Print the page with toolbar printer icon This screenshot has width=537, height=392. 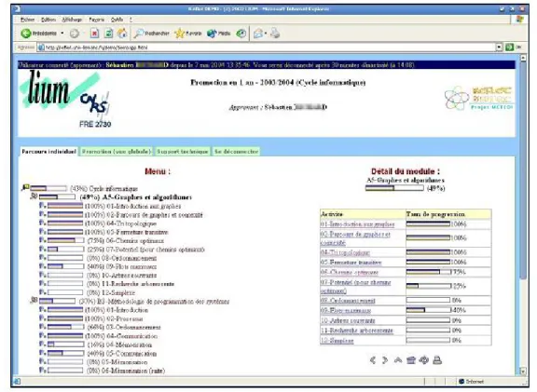point(275,34)
